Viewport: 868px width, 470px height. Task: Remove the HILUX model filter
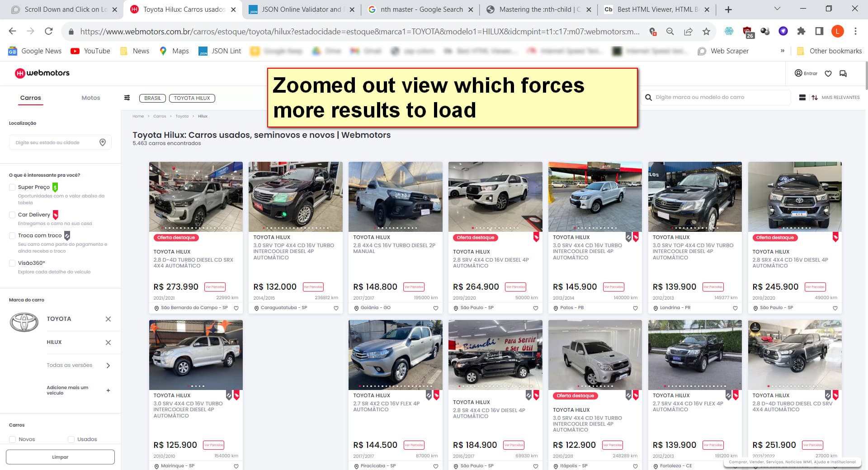pos(108,343)
